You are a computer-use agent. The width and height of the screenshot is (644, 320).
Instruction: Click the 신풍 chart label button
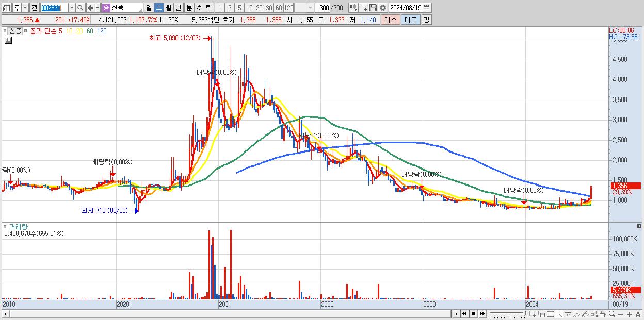pyautogui.click(x=15, y=31)
